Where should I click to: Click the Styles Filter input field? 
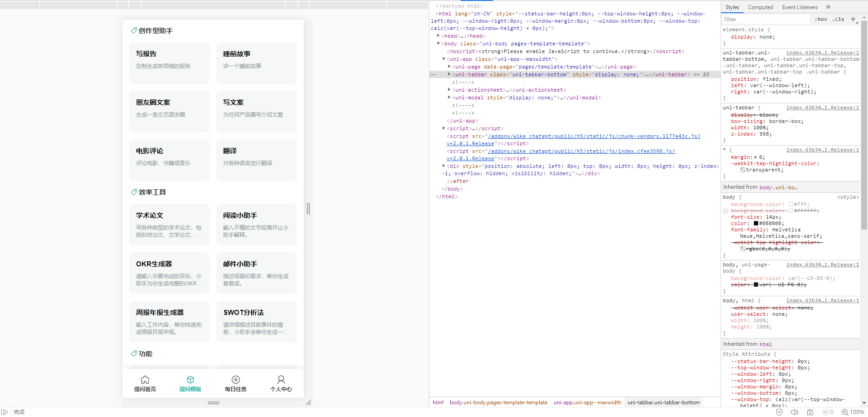(x=766, y=19)
